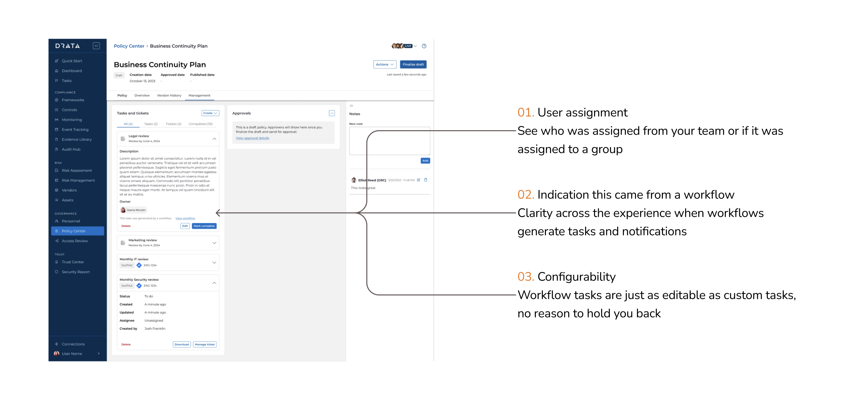Open the Create dropdown in Tasks and tickets

click(210, 113)
